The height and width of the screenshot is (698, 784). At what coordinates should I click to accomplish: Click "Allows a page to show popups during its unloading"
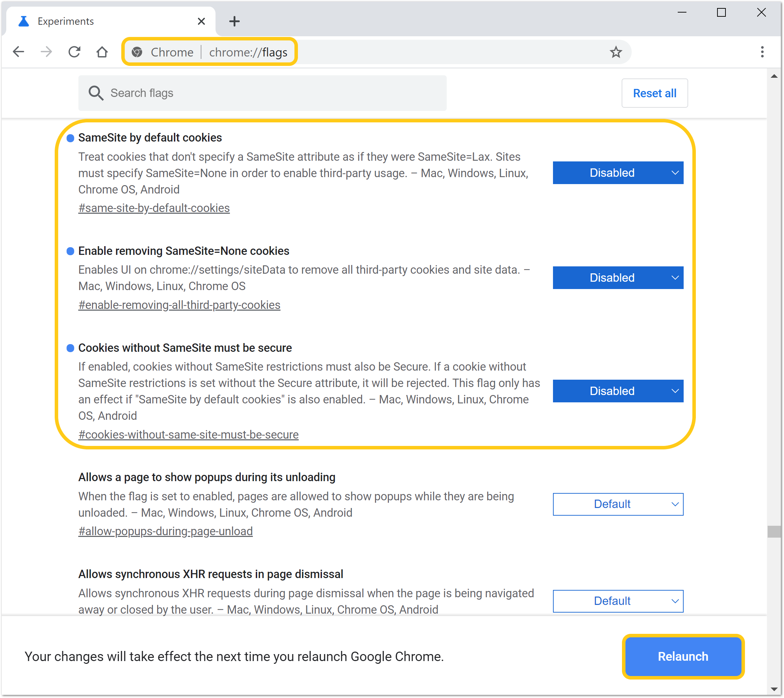207,477
